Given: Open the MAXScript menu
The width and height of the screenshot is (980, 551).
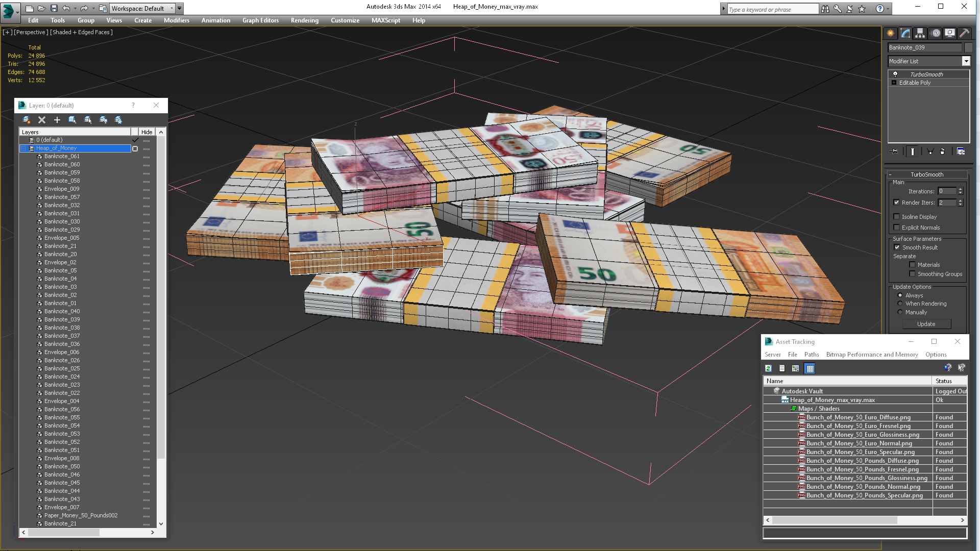Looking at the screenshot, I should point(386,20).
